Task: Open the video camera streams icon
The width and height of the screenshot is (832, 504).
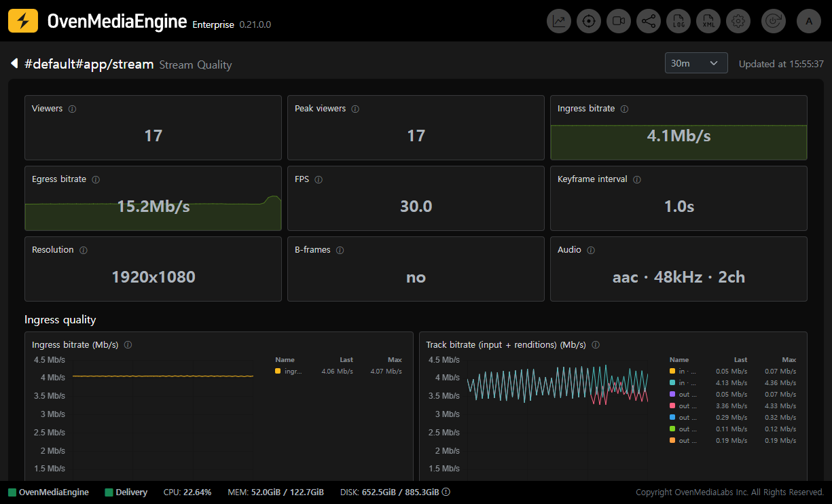Action: point(619,21)
